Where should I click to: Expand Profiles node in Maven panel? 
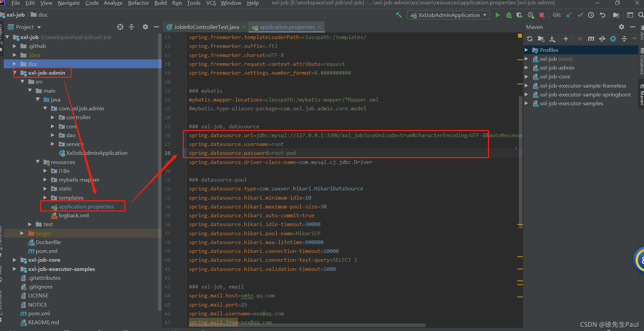point(526,50)
